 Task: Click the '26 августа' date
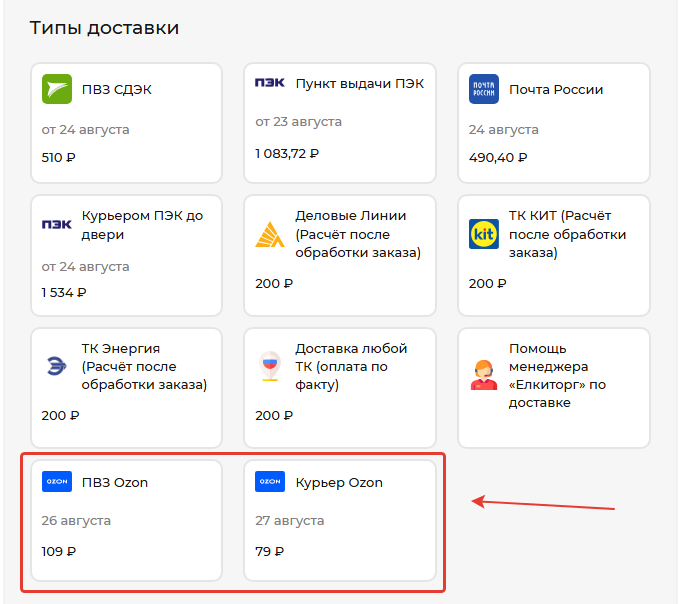coord(76,520)
